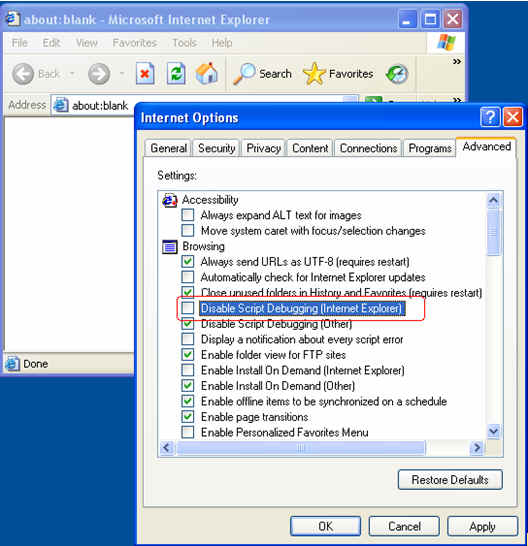Click the Cancel button

click(404, 526)
